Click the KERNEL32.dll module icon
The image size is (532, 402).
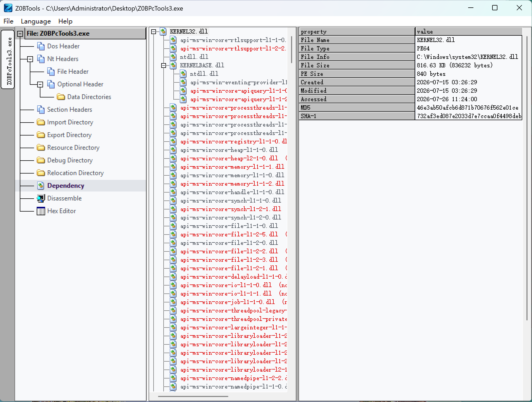[x=163, y=32]
